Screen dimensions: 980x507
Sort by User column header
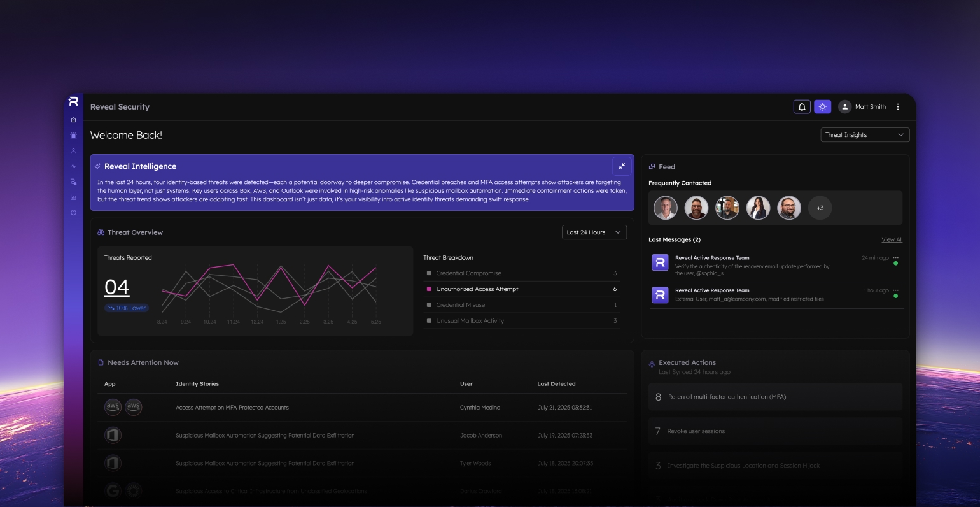click(466, 384)
